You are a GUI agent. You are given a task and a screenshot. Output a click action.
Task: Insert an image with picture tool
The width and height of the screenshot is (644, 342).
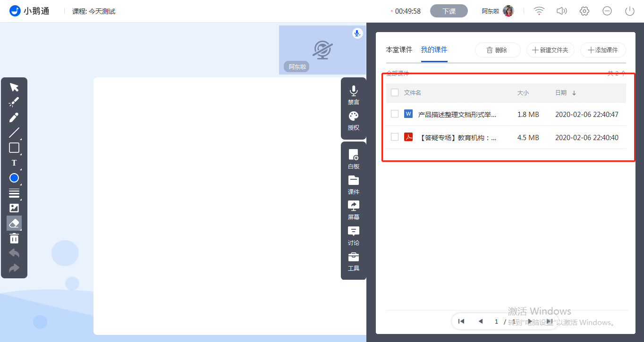[x=14, y=208]
